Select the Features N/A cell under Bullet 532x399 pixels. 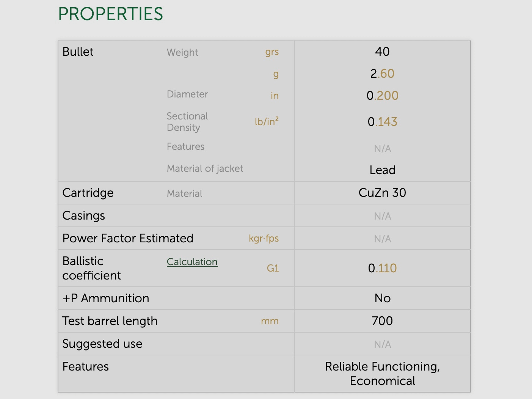382,149
